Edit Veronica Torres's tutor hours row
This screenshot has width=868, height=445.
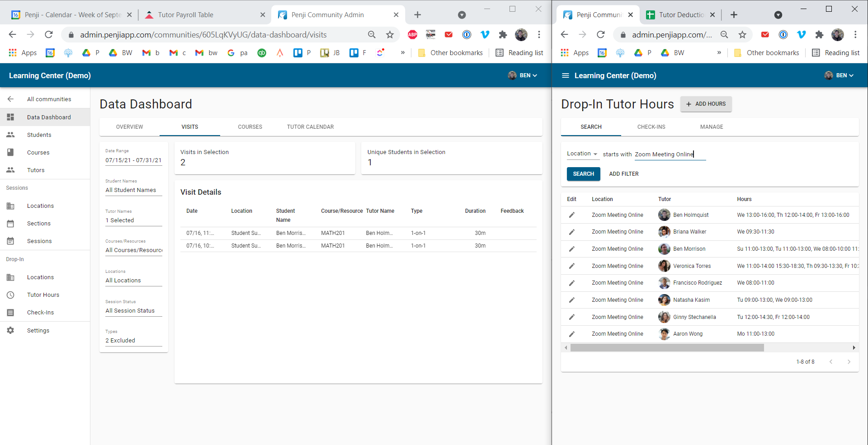(571, 266)
